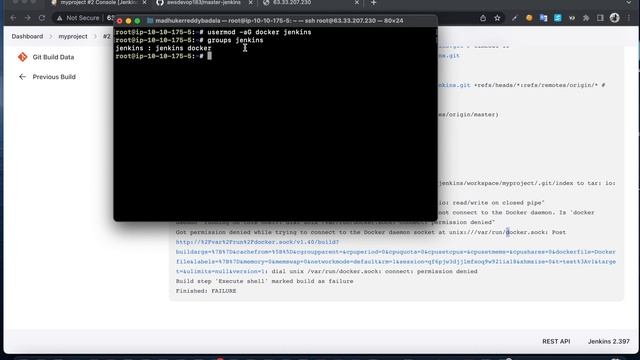Click the docker.sock build URL link
The image size is (640, 360).
coord(396,257)
